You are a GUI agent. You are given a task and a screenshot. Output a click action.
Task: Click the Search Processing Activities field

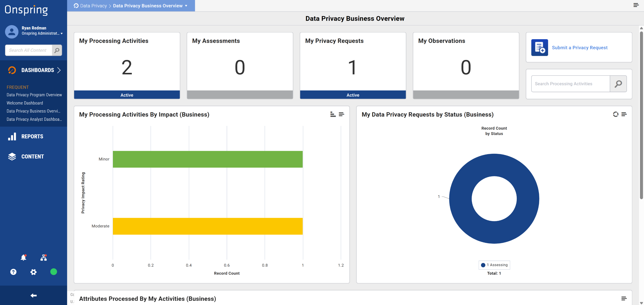click(570, 84)
